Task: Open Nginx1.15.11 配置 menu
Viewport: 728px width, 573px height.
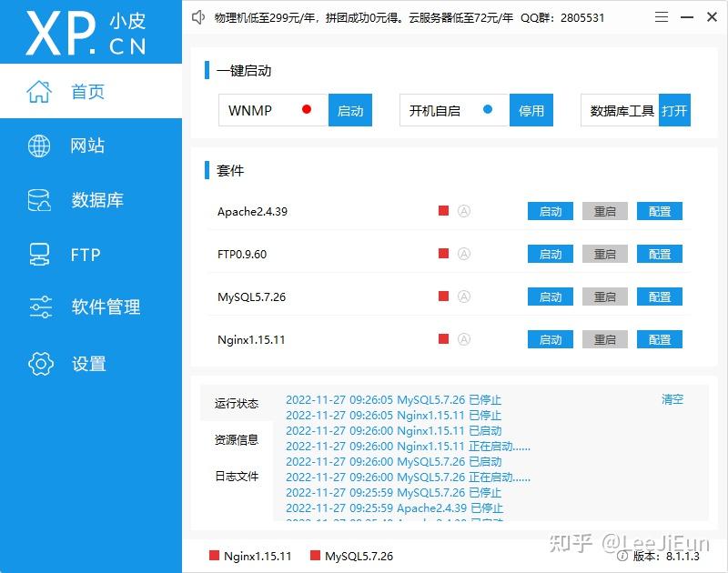Action: coord(659,339)
